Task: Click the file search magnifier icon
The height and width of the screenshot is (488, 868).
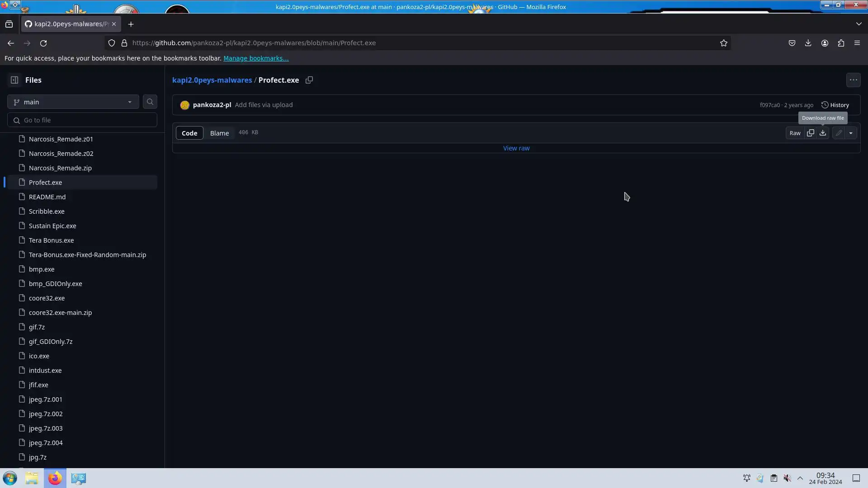Action: tap(150, 102)
